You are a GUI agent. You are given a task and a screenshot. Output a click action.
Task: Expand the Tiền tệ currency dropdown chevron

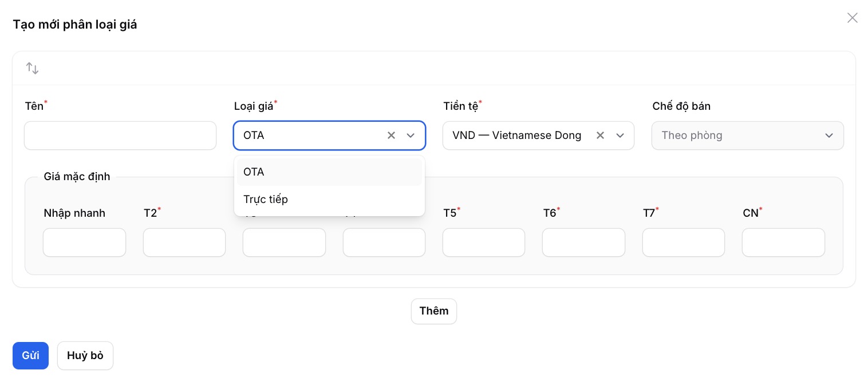(x=620, y=136)
